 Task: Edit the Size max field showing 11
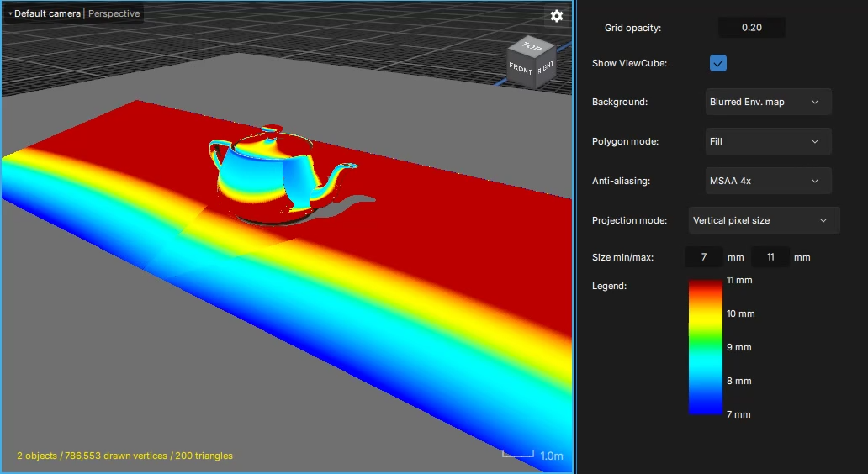(x=770, y=257)
